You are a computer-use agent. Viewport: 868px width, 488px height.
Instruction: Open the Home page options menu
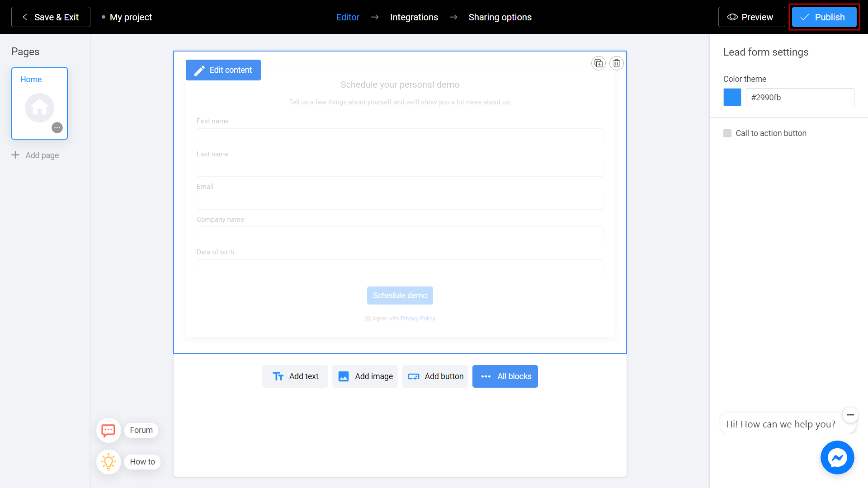pyautogui.click(x=57, y=127)
